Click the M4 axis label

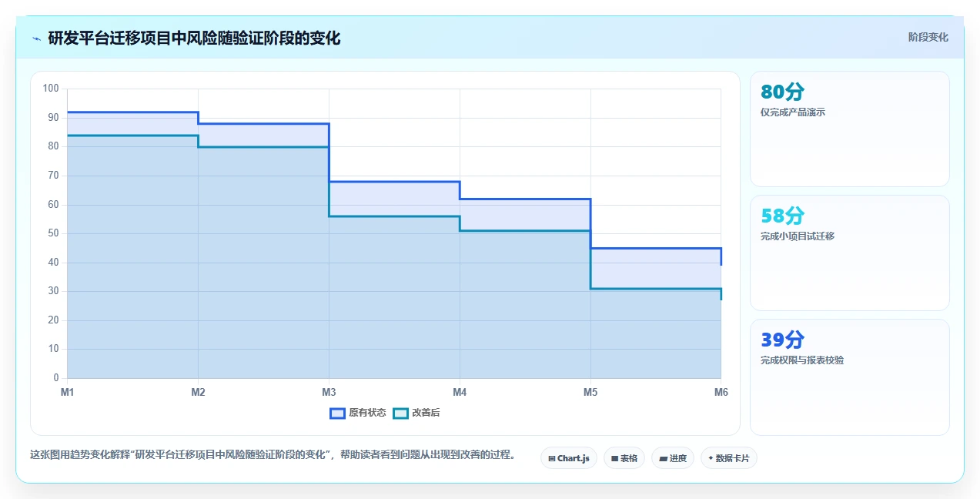(x=460, y=392)
